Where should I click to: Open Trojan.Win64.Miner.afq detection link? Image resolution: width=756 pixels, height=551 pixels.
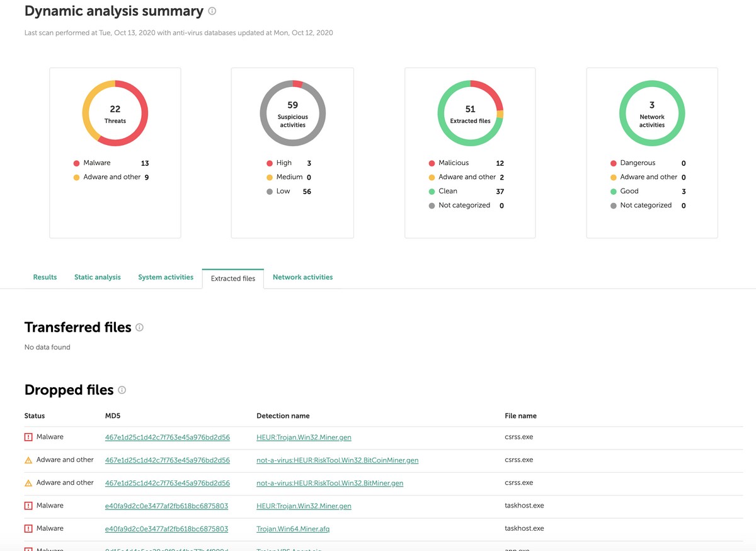(x=293, y=528)
